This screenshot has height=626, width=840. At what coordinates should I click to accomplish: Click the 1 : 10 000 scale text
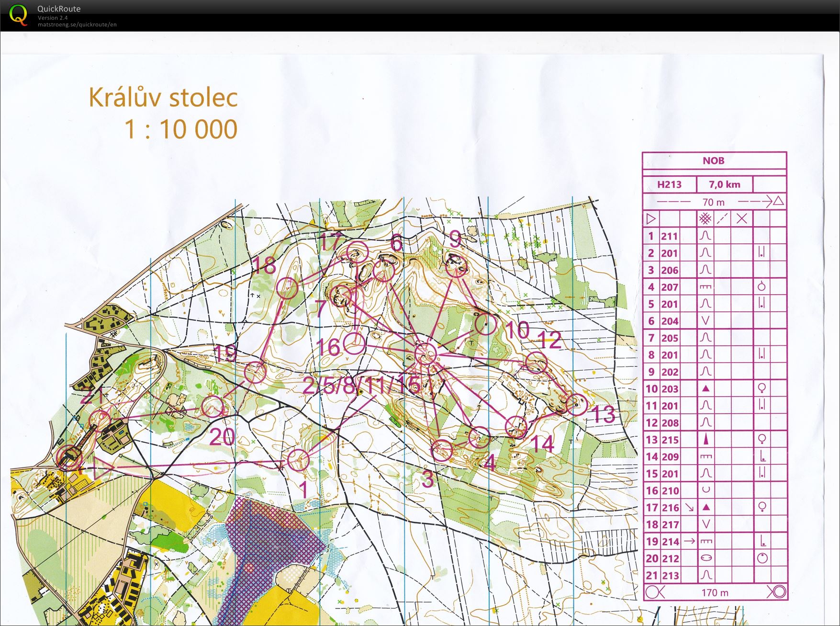point(181,129)
